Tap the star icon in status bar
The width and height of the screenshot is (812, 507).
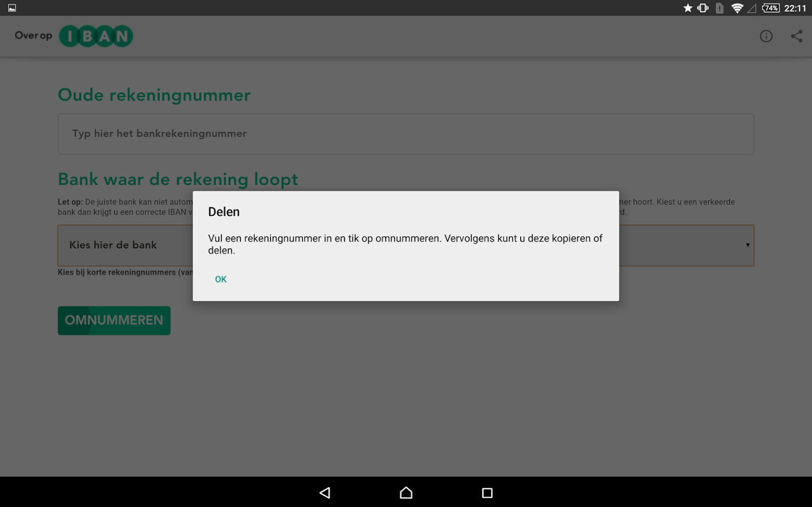688,8
